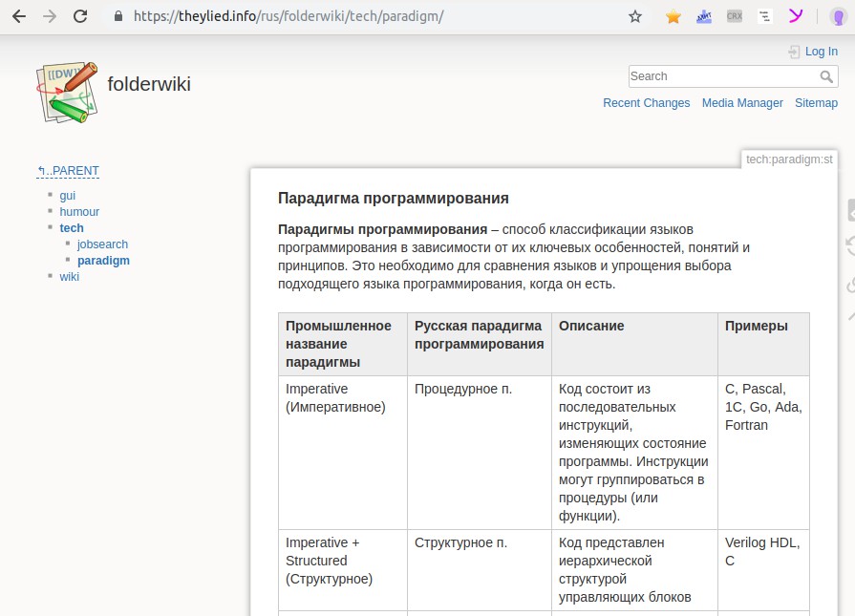
Task: Log In to the wiki
Action: pyautogui.click(x=821, y=52)
